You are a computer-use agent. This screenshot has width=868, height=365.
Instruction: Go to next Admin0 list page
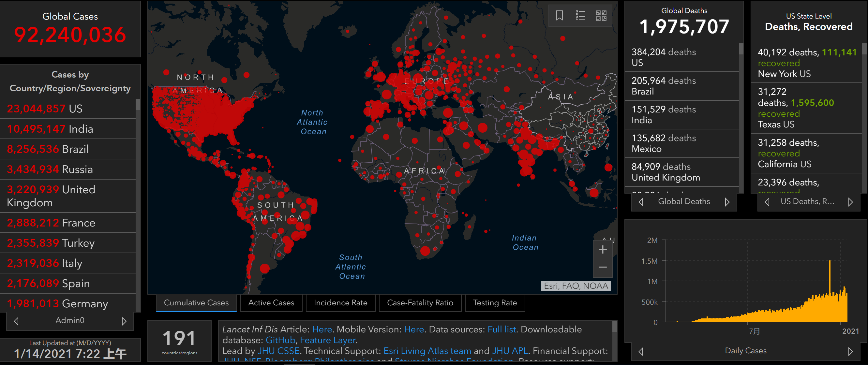tap(124, 321)
